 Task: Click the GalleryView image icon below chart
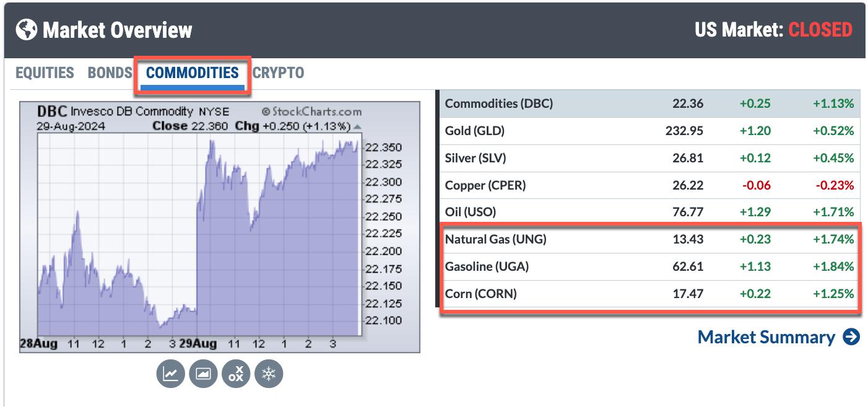[x=203, y=374]
